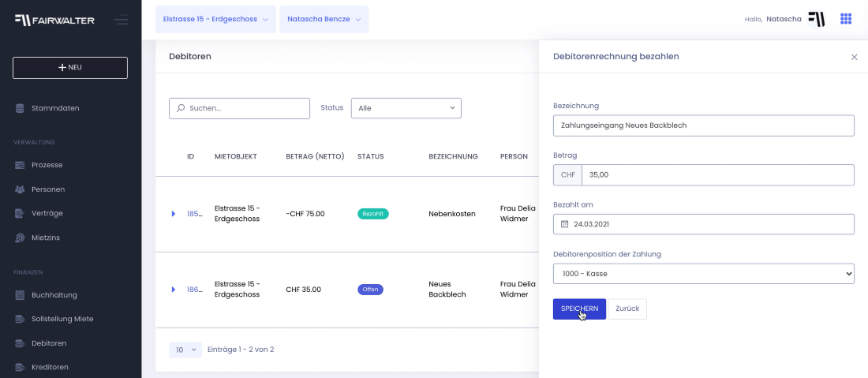Image resolution: width=868 pixels, height=378 pixels.
Task: Click the Fairwalter icon beside user name
Action: pos(817,19)
